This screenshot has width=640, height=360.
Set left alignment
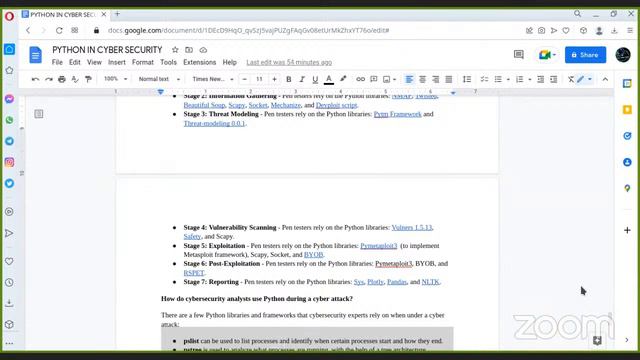click(x=409, y=79)
